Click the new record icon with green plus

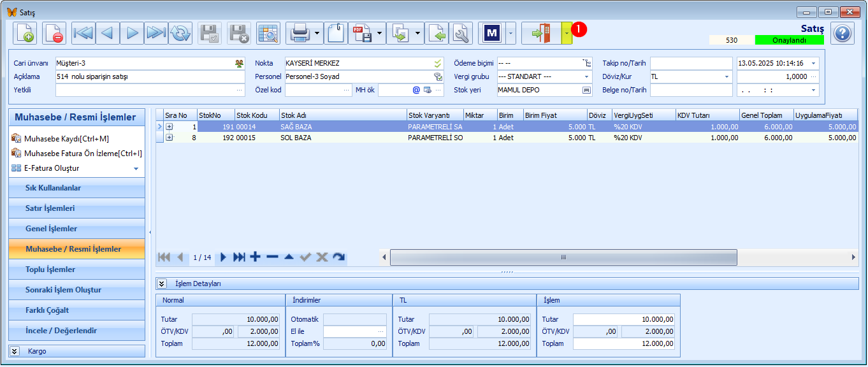click(x=25, y=33)
